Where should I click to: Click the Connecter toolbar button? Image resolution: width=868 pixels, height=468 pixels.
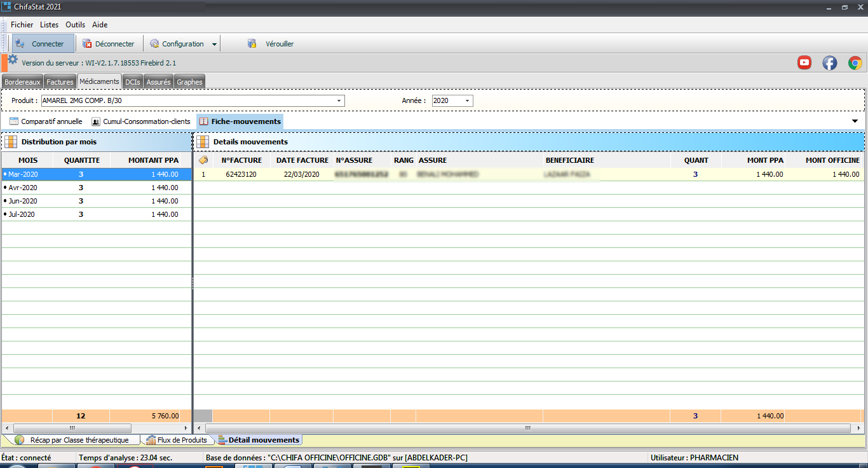click(42, 44)
